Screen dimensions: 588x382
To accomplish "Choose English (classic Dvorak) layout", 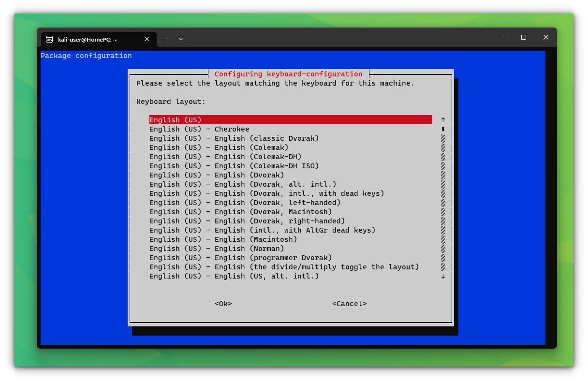I will [234, 138].
